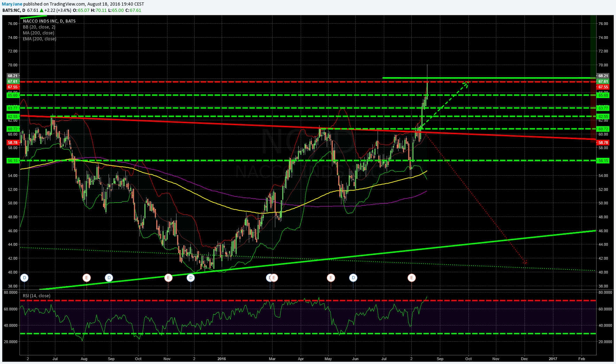Click the BATS:NC, D symbol header text
Screen dimensions: 616x364
[x=14, y=10]
